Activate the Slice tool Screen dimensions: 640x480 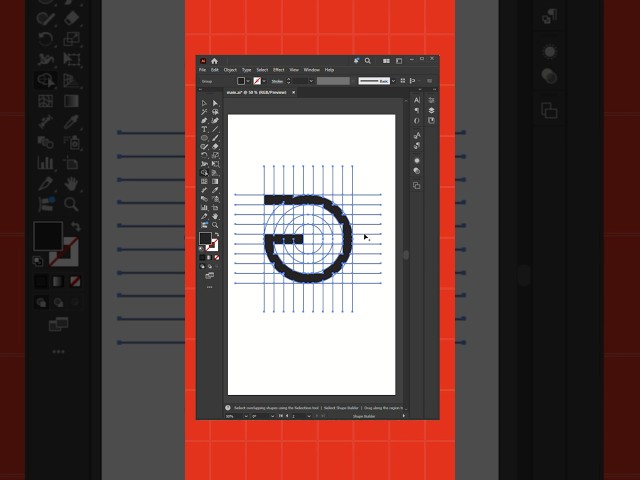click(x=204, y=216)
